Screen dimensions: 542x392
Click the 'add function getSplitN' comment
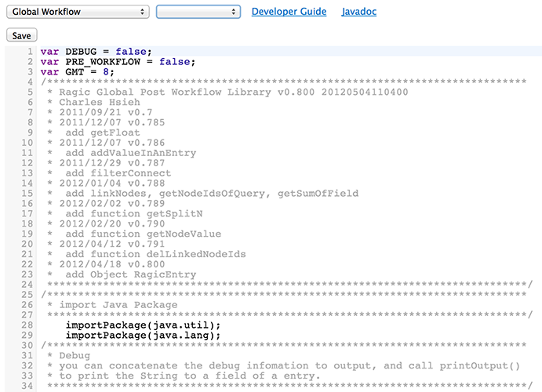point(129,213)
